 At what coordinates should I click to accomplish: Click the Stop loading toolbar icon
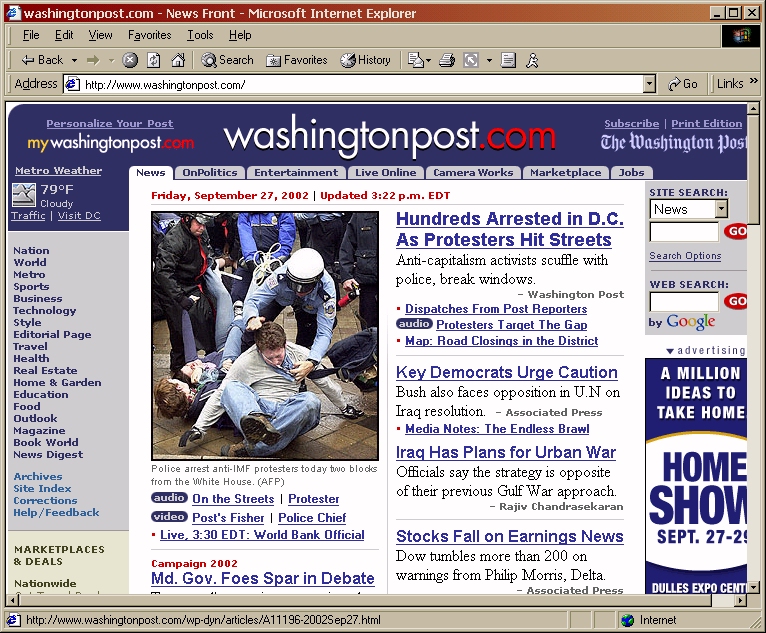coord(130,60)
